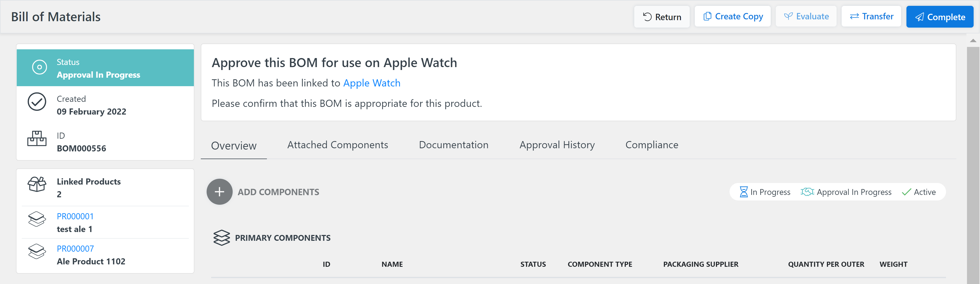Click the WEIGHT column header

pos(893,264)
